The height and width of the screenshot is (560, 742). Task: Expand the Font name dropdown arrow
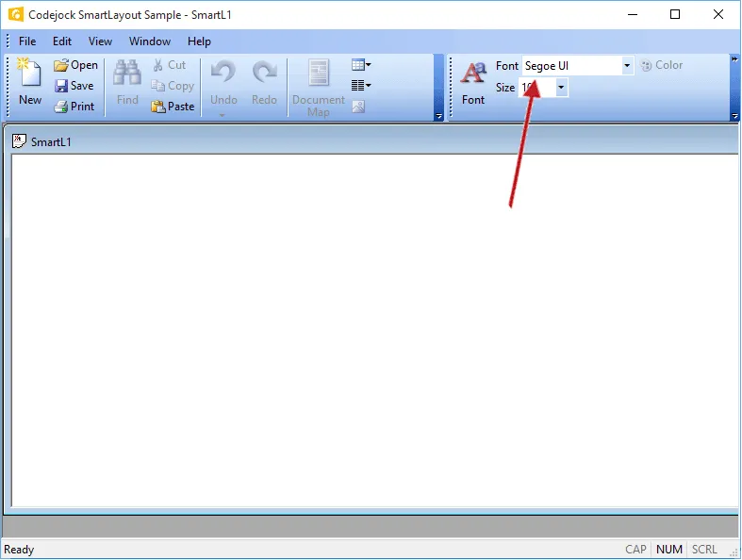(627, 66)
